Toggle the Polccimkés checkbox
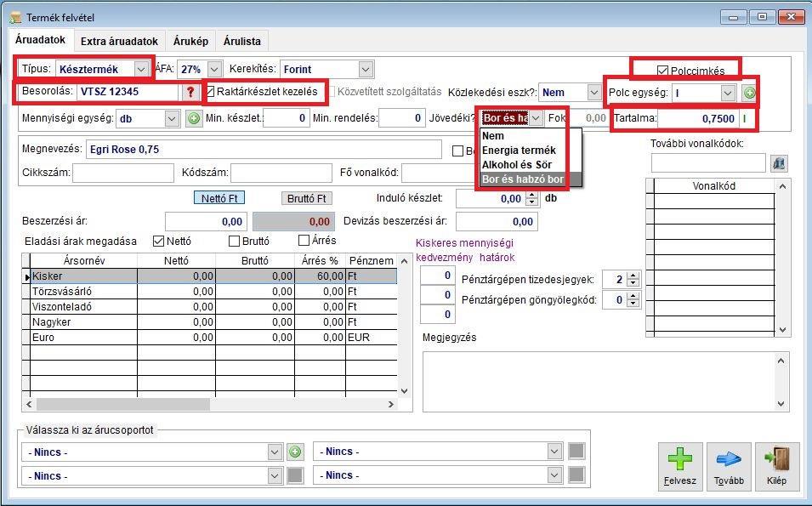The width and height of the screenshot is (812, 506). pos(662,71)
